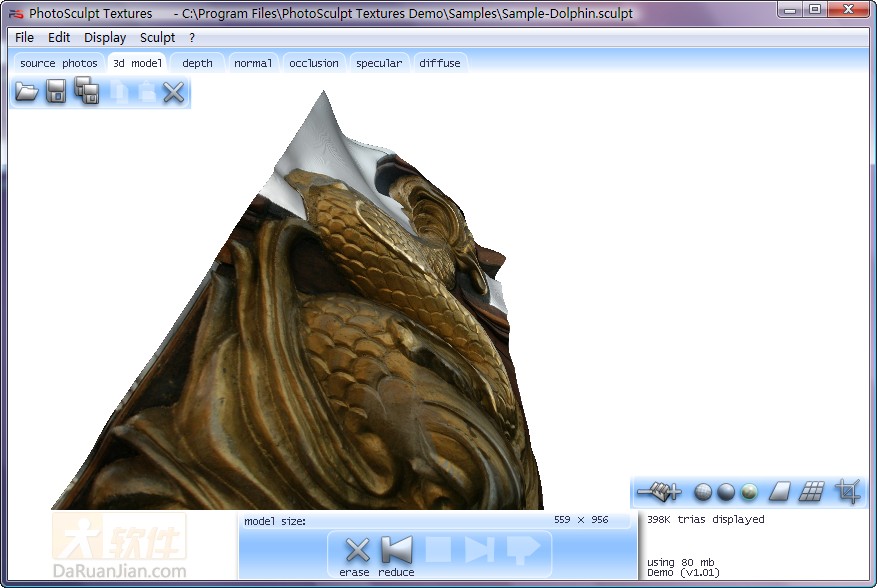Switch to the wireframe sphere display mode
The height and width of the screenshot is (588, 877).
pyautogui.click(x=703, y=492)
